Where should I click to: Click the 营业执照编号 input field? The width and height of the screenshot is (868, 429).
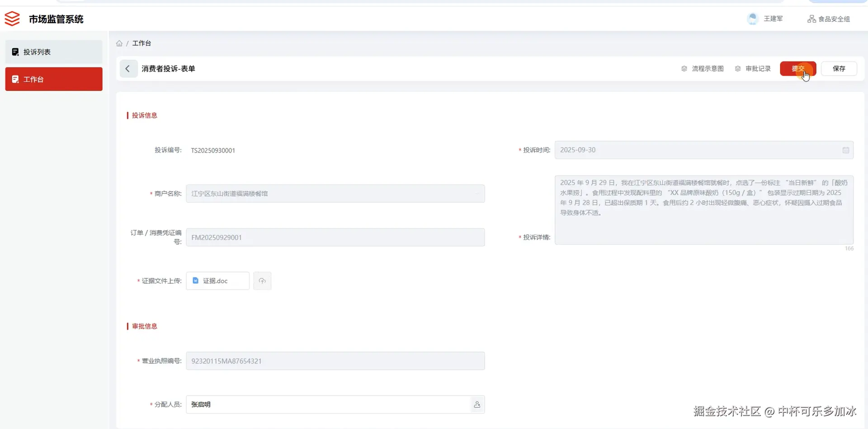(x=335, y=361)
